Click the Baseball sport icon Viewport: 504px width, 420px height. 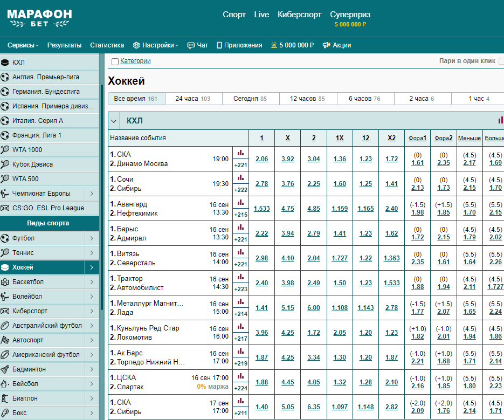pyautogui.click(x=5, y=384)
